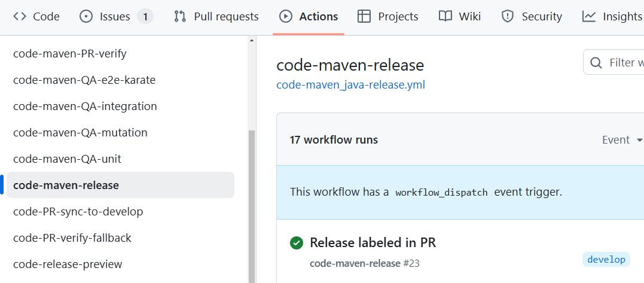644x283 pixels.
Task: Click the develop branch label
Action: (606, 259)
